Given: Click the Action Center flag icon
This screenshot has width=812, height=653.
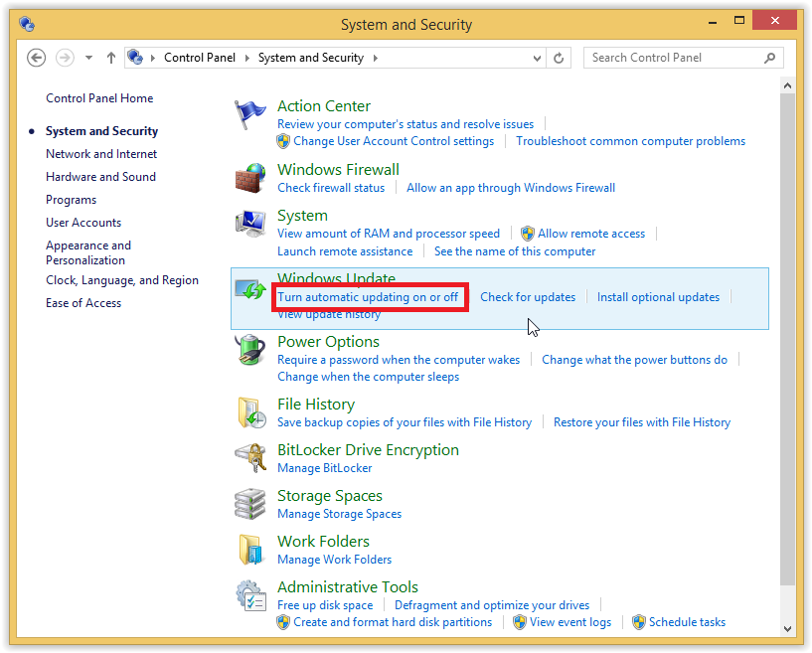Looking at the screenshot, I should point(249,115).
